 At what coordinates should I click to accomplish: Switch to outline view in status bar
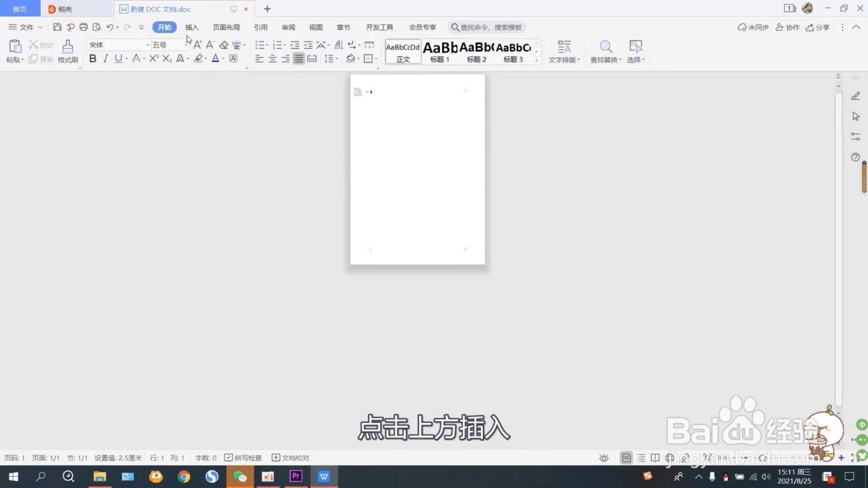coord(641,458)
